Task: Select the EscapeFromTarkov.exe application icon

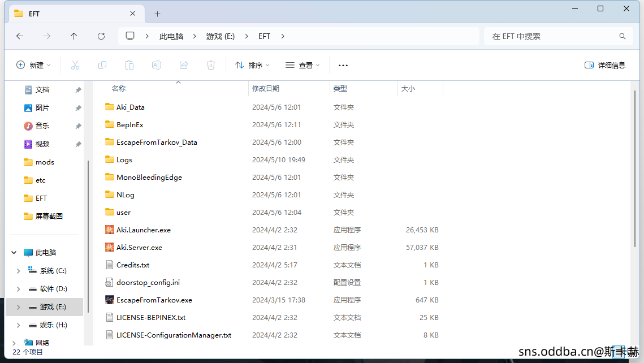Action: [x=109, y=300]
